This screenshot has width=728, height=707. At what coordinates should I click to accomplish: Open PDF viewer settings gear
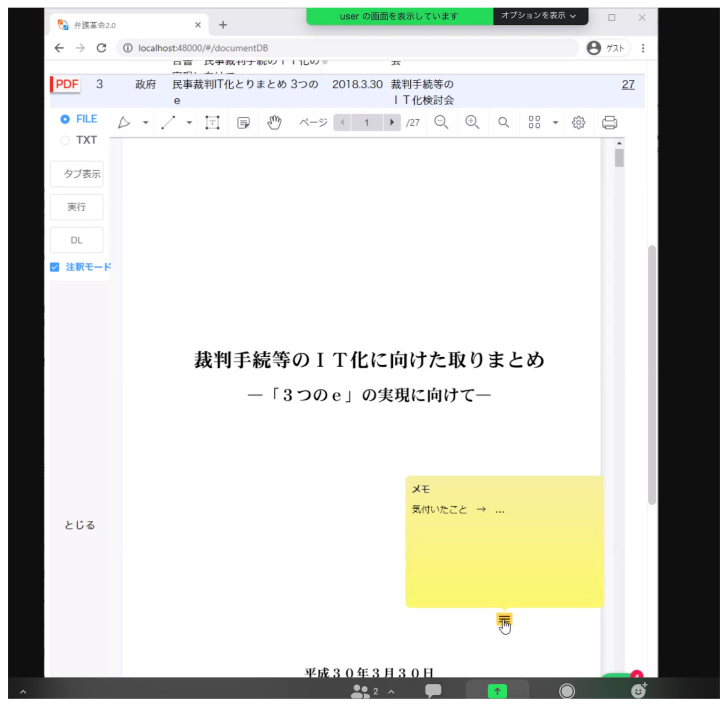tap(578, 123)
